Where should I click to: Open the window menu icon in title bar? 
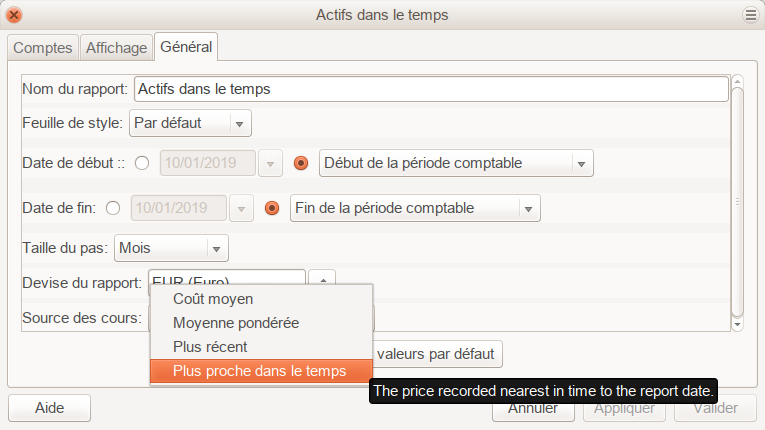tap(750, 15)
